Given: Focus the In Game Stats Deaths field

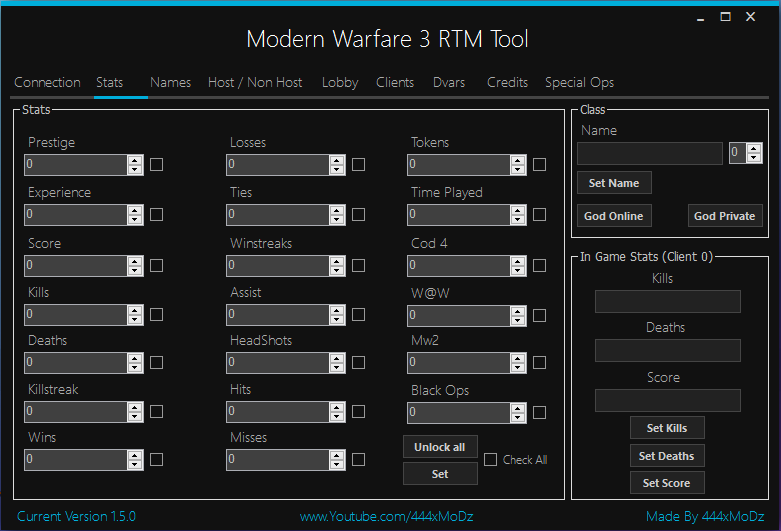Looking at the screenshot, I should click(x=667, y=351).
